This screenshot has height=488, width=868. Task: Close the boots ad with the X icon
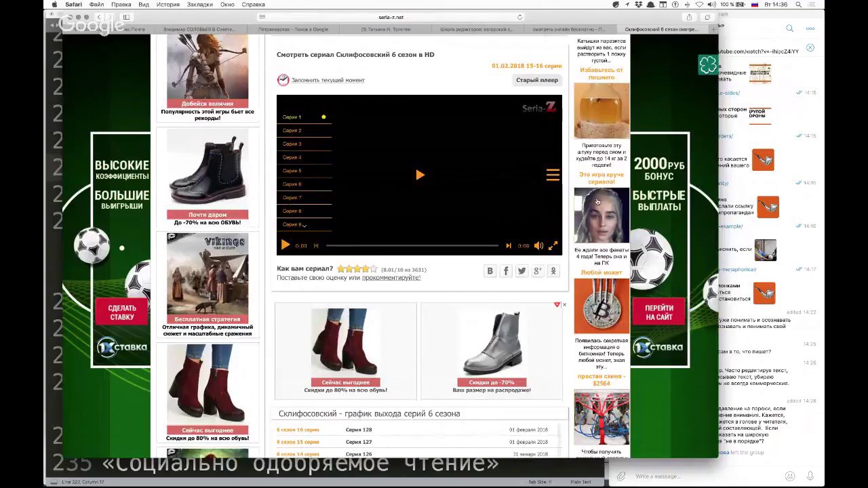pyautogui.click(x=564, y=305)
